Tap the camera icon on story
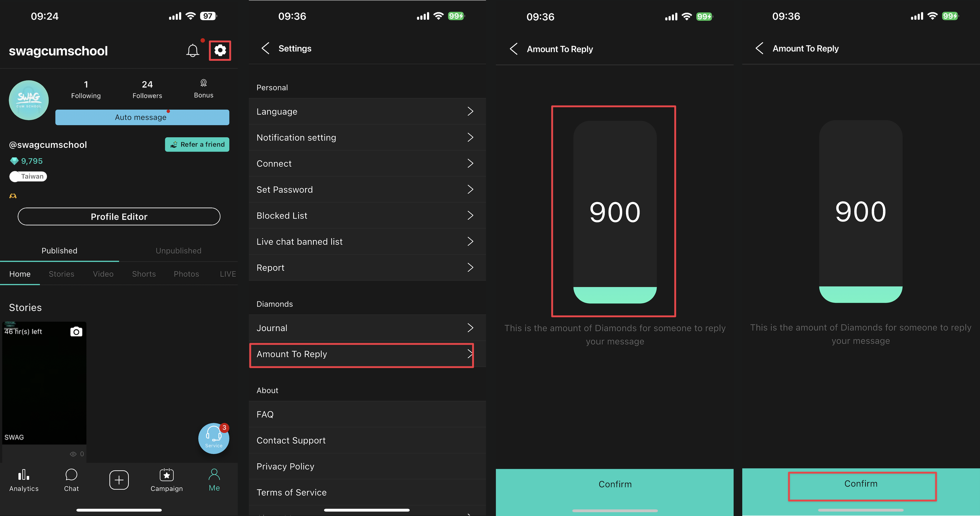The width and height of the screenshot is (980, 516). click(x=76, y=331)
